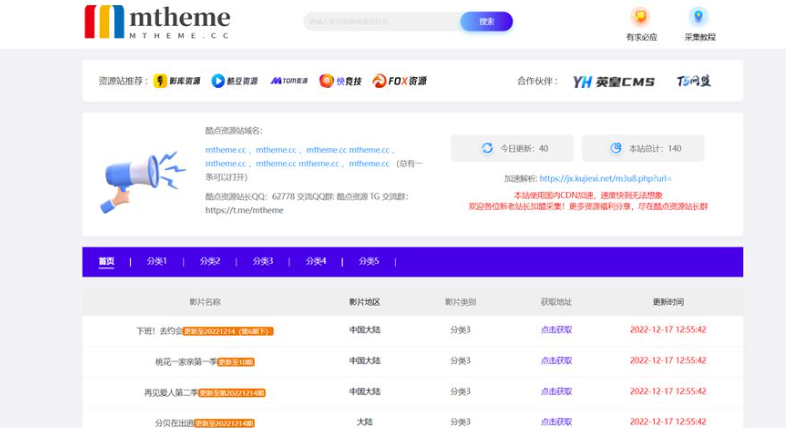Select the 首页 tab

click(106, 261)
